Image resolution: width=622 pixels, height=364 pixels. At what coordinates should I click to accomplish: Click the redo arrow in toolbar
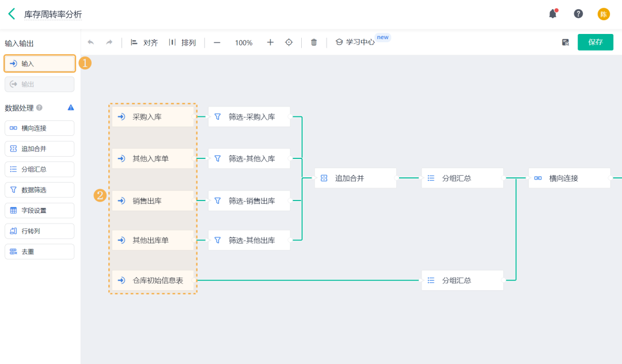tap(109, 43)
